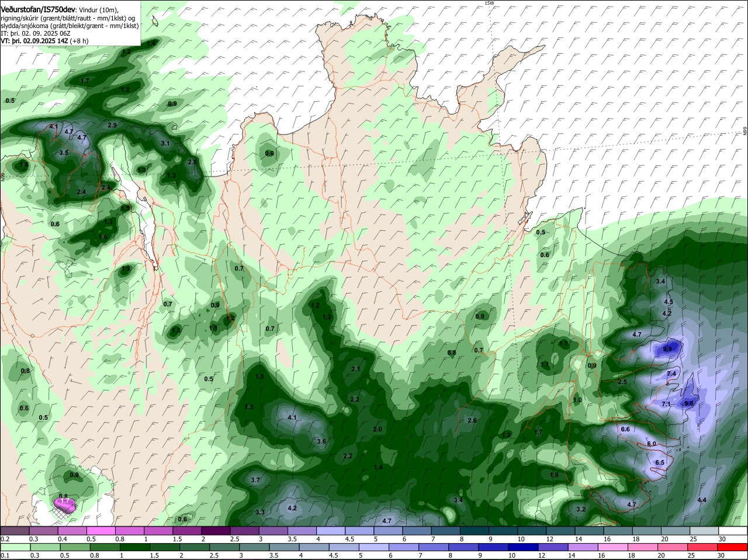Click the 1.0 value on the map

pyautogui.click(x=577, y=400)
